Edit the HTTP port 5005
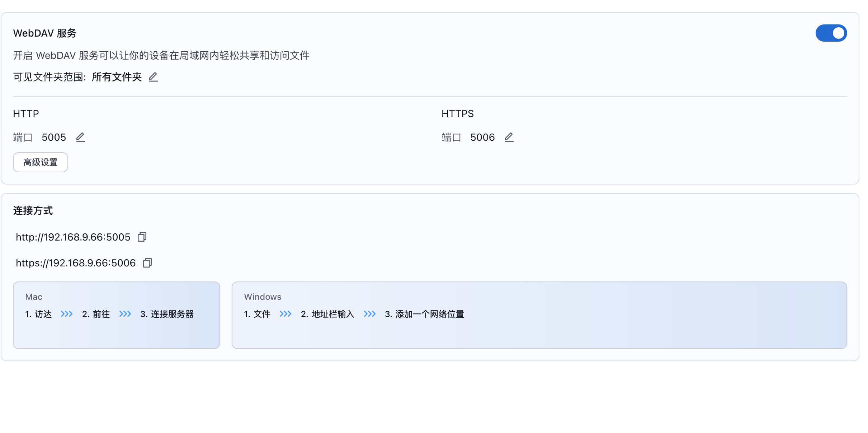The width and height of the screenshot is (868, 433). coord(80,137)
